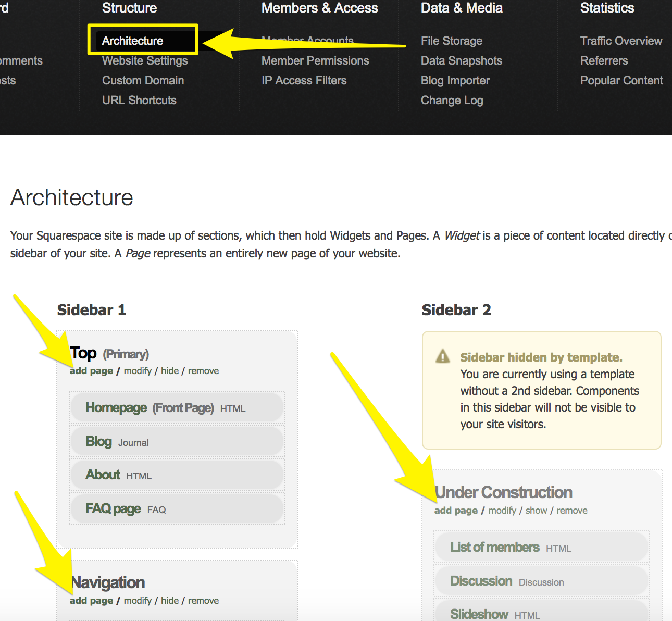This screenshot has width=672, height=621.
Task: Go to Custom Domain settings
Action: tap(143, 80)
